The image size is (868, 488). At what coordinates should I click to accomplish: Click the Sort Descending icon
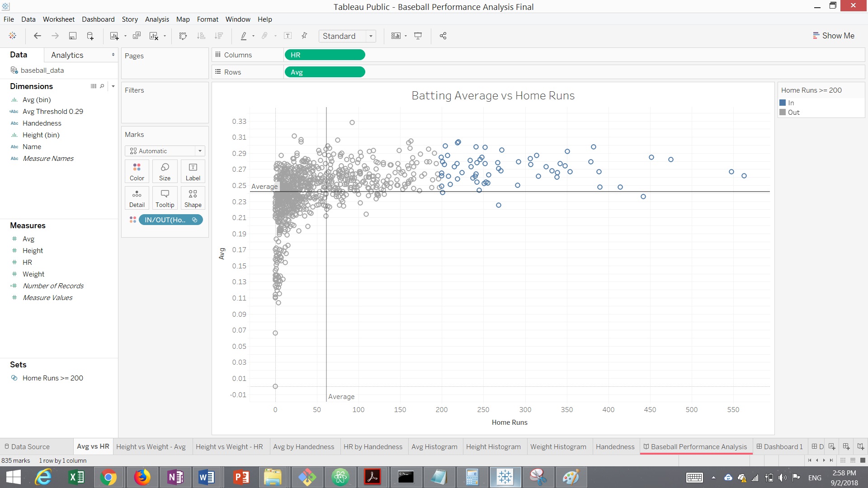[219, 36]
